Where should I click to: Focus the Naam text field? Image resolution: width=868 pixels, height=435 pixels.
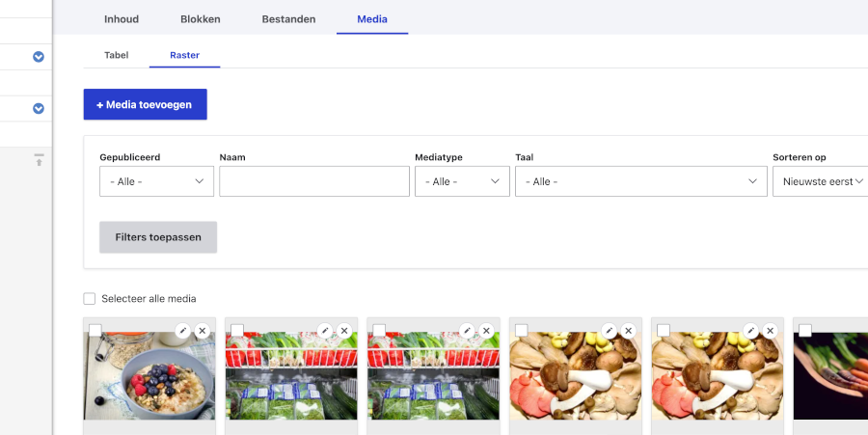click(x=314, y=181)
